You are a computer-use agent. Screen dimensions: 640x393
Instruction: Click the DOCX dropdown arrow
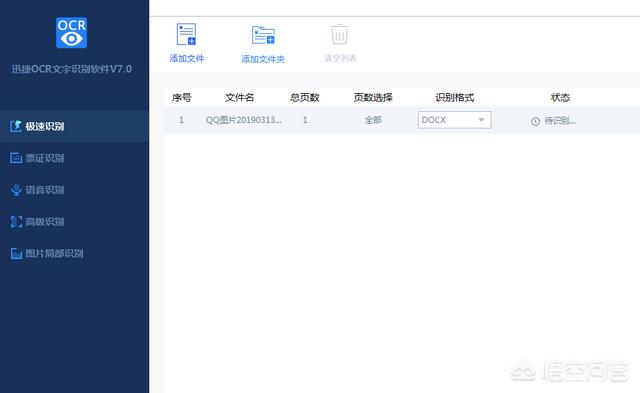(x=481, y=120)
